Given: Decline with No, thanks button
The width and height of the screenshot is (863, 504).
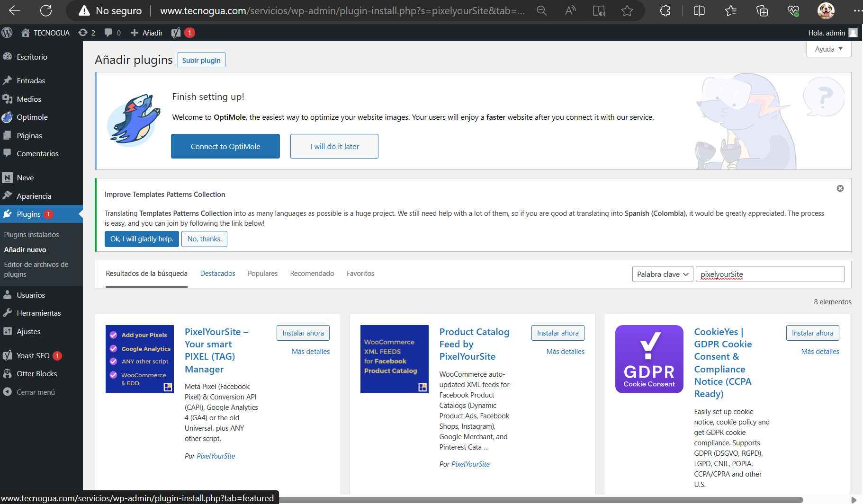Looking at the screenshot, I should pyautogui.click(x=204, y=239).
